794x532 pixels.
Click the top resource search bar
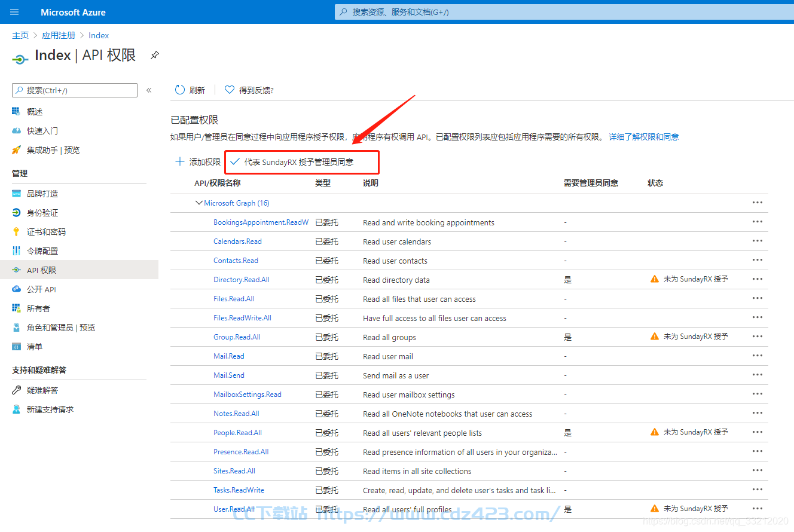click(564, 12)
